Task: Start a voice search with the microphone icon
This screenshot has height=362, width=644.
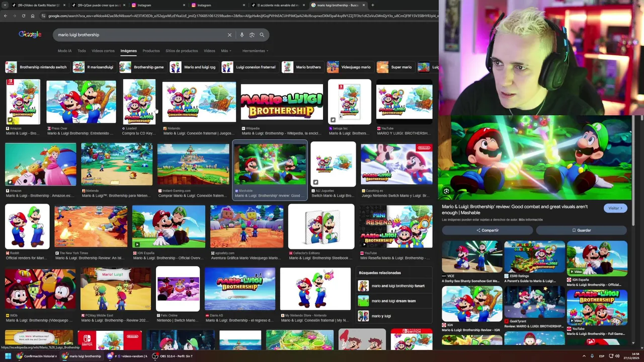Action: click(242, 35)
